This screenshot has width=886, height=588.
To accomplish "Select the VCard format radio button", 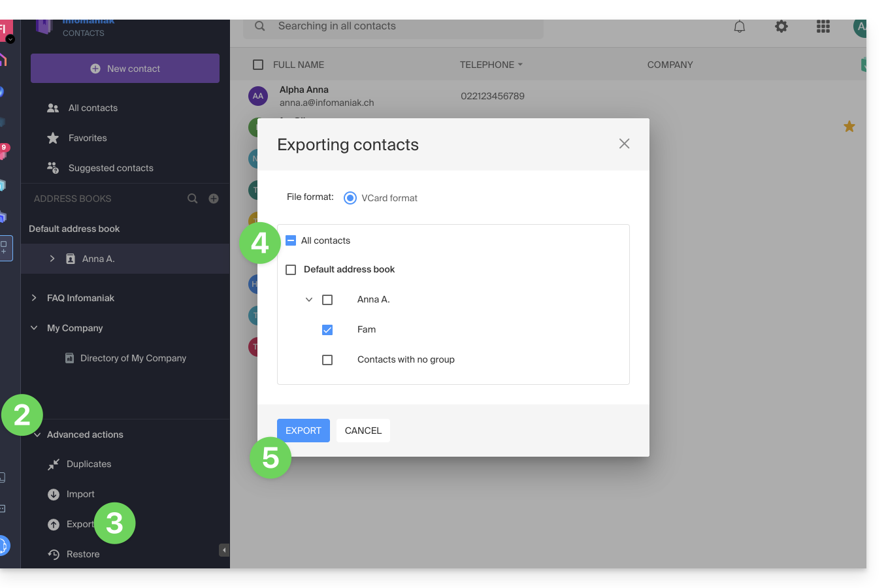I will pos(350,198).
